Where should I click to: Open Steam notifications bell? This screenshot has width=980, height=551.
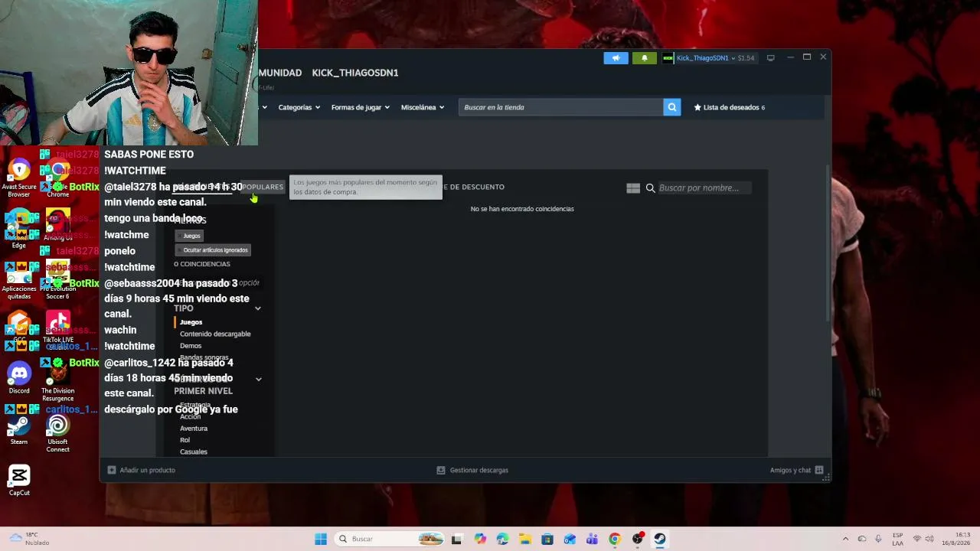click(645, 58)
